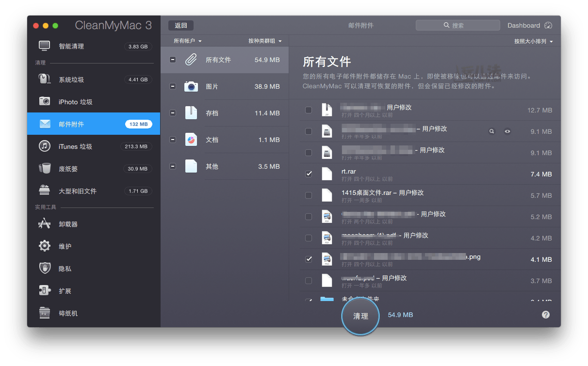Toggle the quick look eye icon on 9.1 MB row

click(507, 131)
